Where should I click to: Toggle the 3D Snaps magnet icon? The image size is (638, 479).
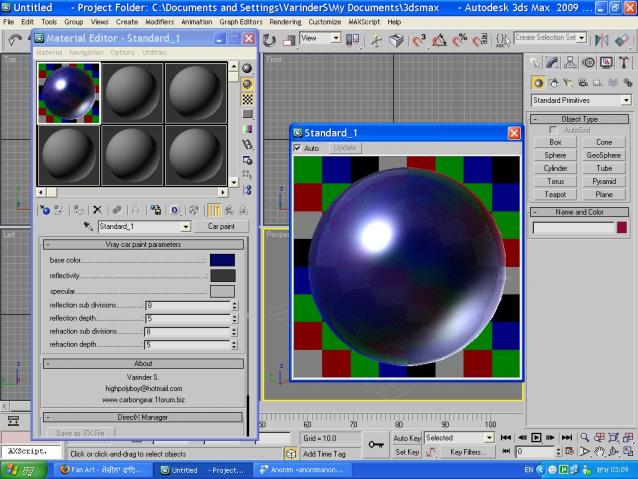[x=419, y=40]
